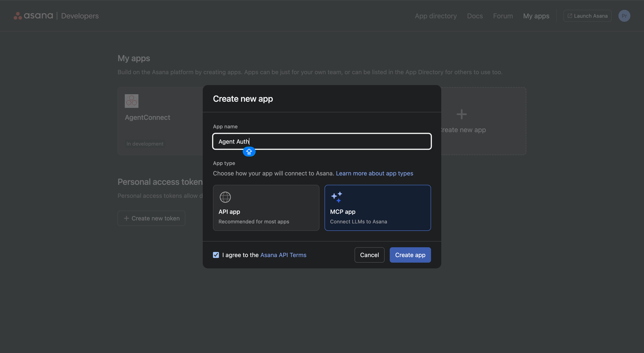Click the 'Personal access token' heading
The width and height of the screenshot is (644, 353).
(160, 182)
